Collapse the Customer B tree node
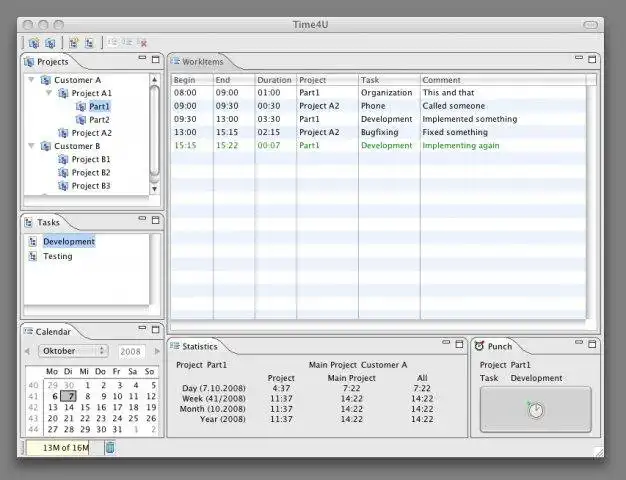Image resolution: width=626 pixels, height=480 pixels. click(31, 146)
